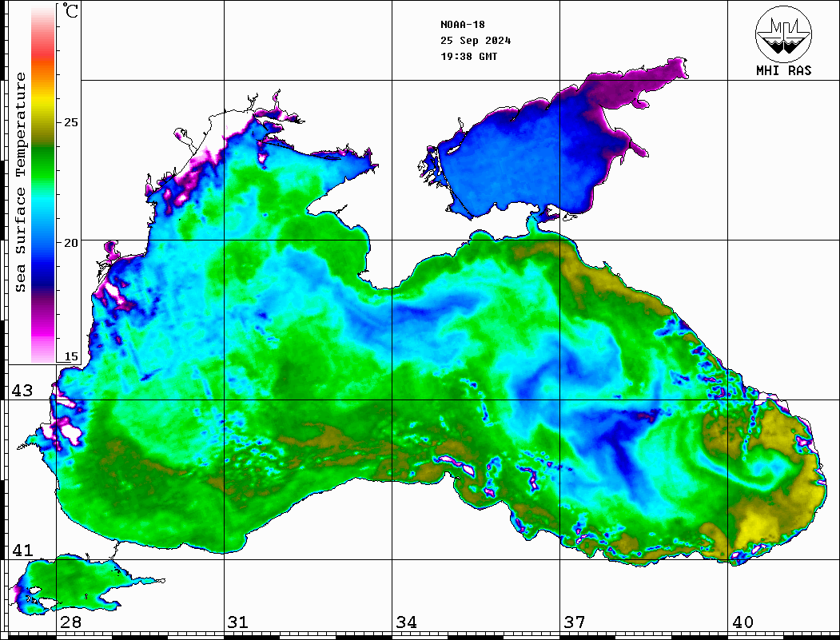Click the longitude 28 label
Viewport: 840px width, 640px height.
70,622
